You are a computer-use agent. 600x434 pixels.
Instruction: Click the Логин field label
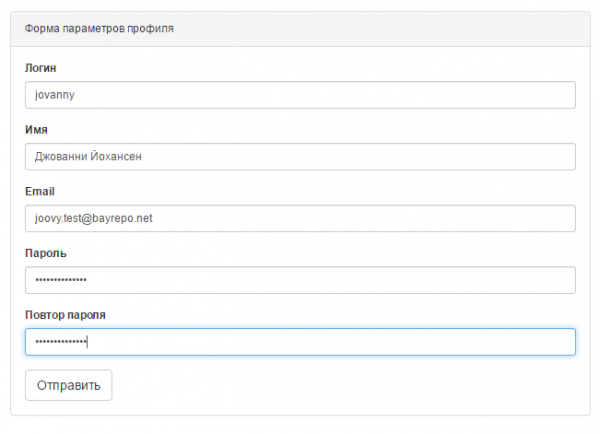pos(41,68)
